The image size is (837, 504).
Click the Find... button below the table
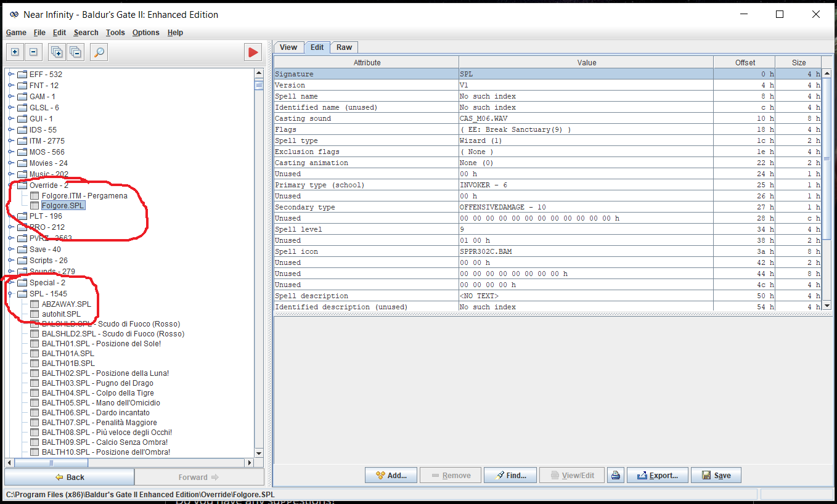click(x=510, y=475)
